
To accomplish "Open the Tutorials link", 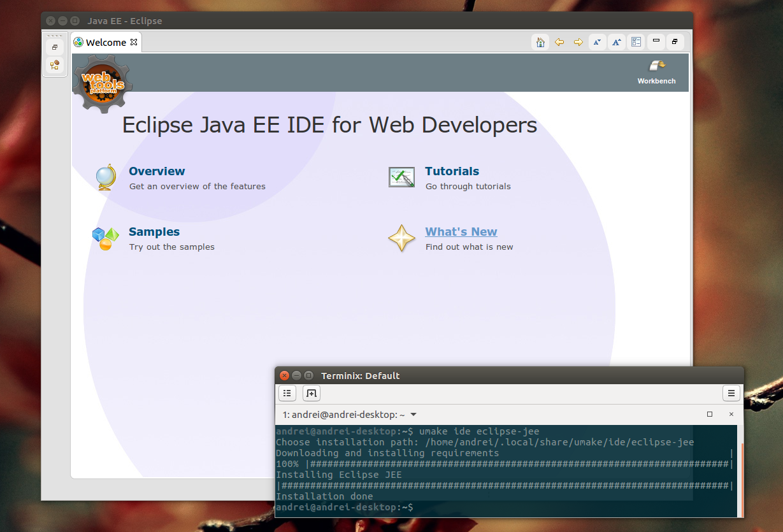I will click(452, 171).
